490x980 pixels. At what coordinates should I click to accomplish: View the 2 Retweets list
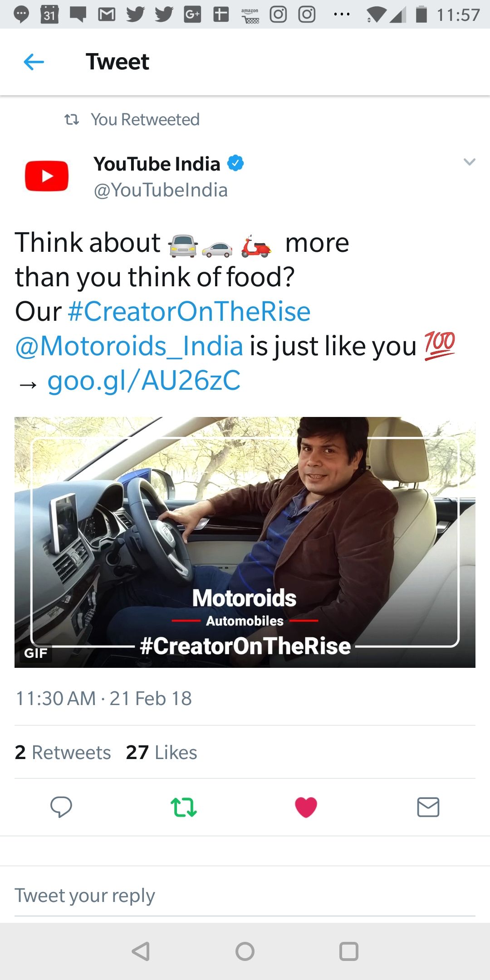[63, 752]
